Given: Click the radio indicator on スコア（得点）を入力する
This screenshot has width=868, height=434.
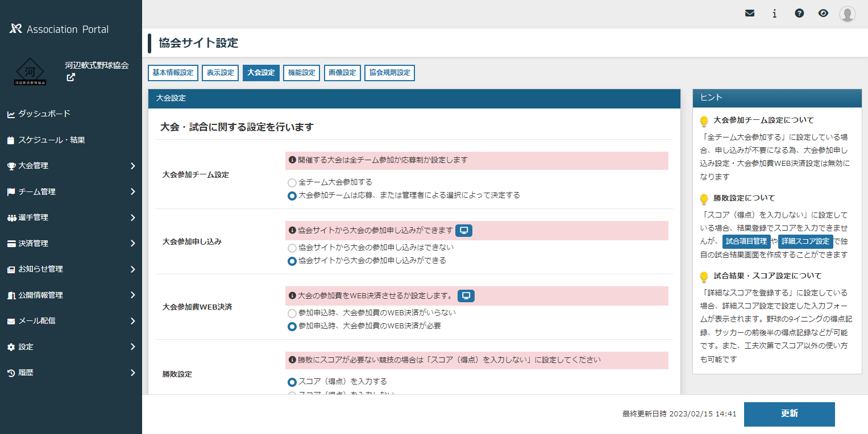Looking at the screenshot, I should tap(292, 382).
